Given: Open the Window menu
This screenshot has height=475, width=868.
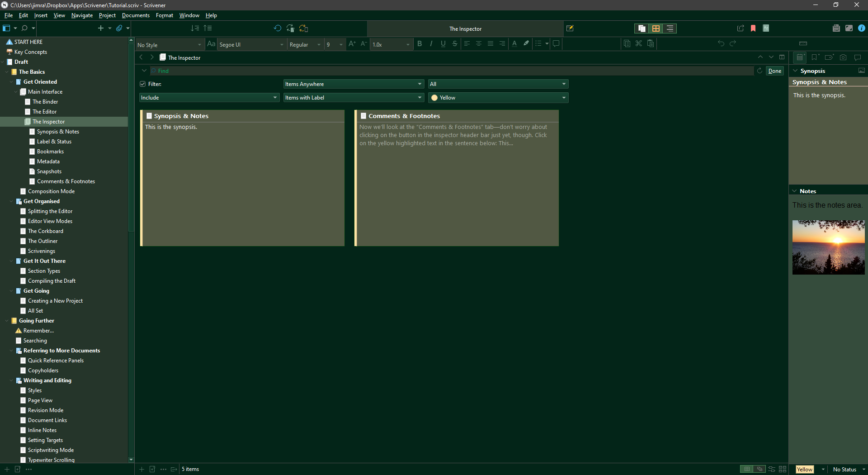Looking at the screenshot, I should pos(189,15).
